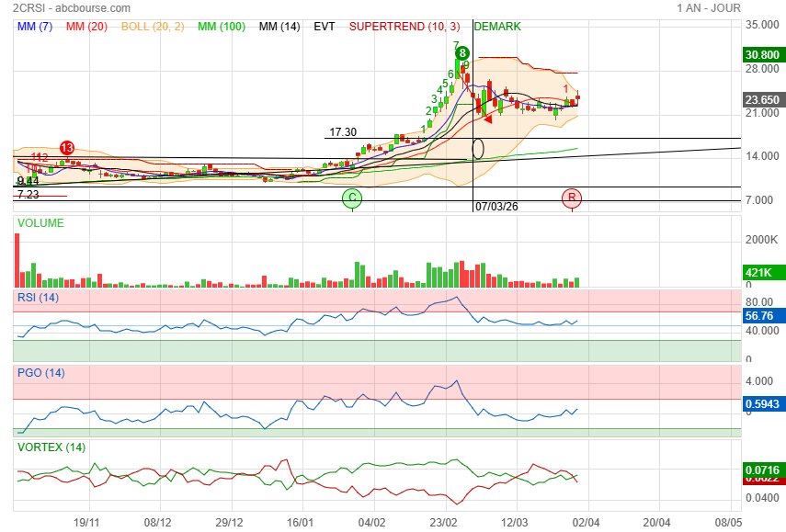
Task: Click the green C event marker
Action: click(352, 198)
